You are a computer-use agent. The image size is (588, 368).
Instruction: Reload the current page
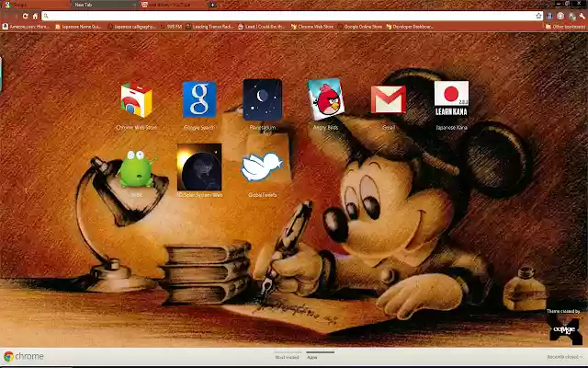(25, 16)
